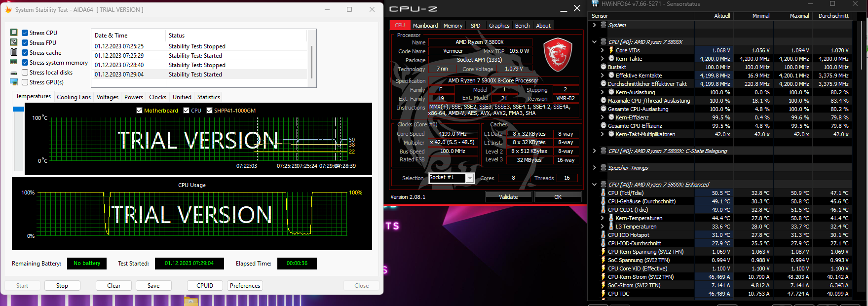Switch to the Cooling Fans tab
Image resolution: width=868 pixels, height=306 pixels.
click(74, 97)
